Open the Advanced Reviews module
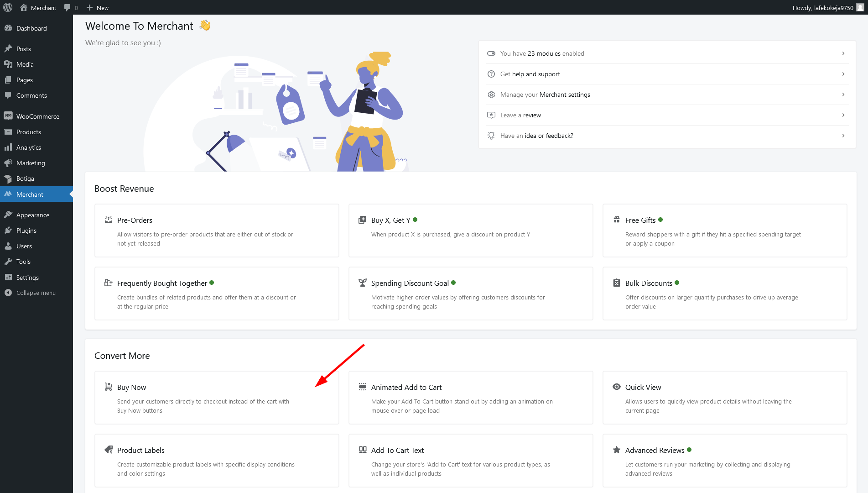 pyautogui.click(x=725, y=461)
